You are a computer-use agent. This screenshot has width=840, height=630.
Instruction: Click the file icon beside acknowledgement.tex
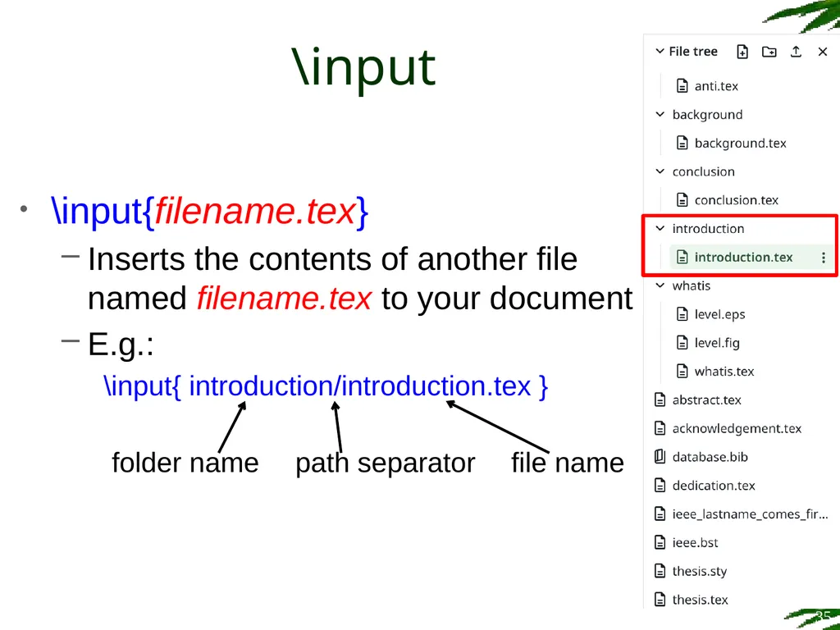point(660,428)
